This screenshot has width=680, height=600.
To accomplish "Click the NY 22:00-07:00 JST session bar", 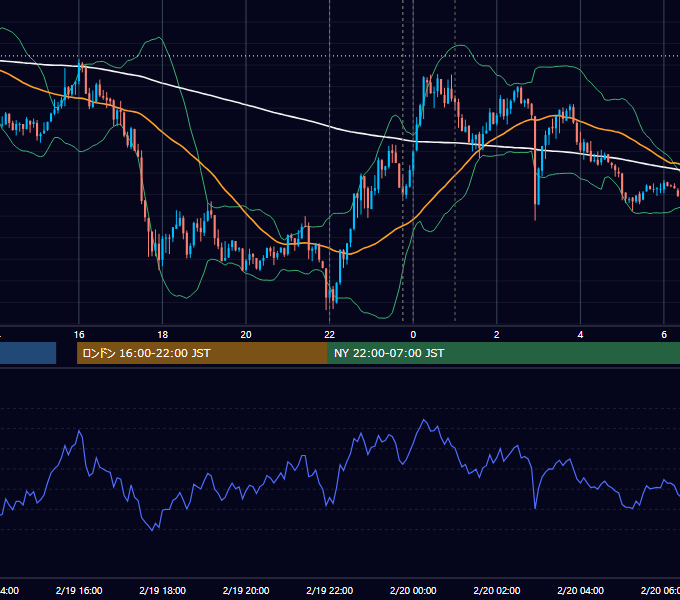I will pyautogui.click(x=503, y=353).
